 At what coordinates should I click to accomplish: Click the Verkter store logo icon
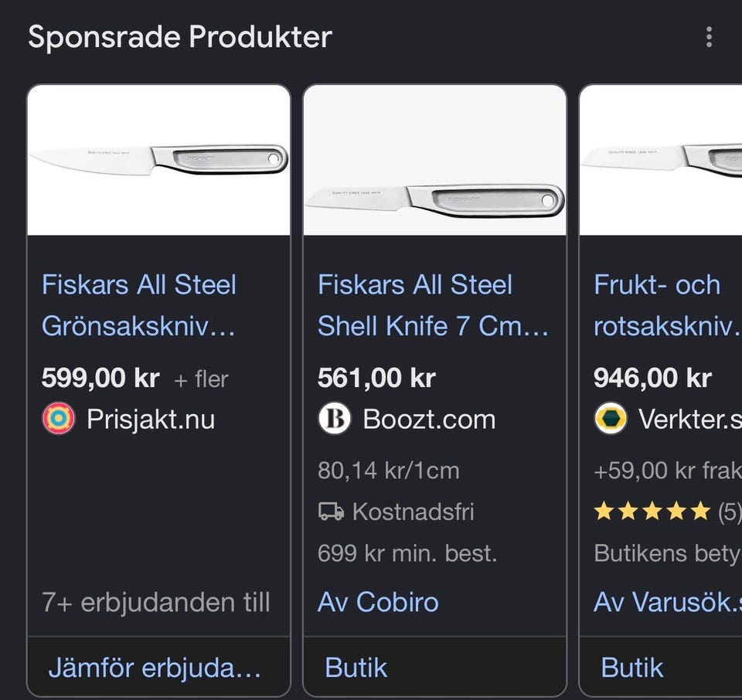611,419
